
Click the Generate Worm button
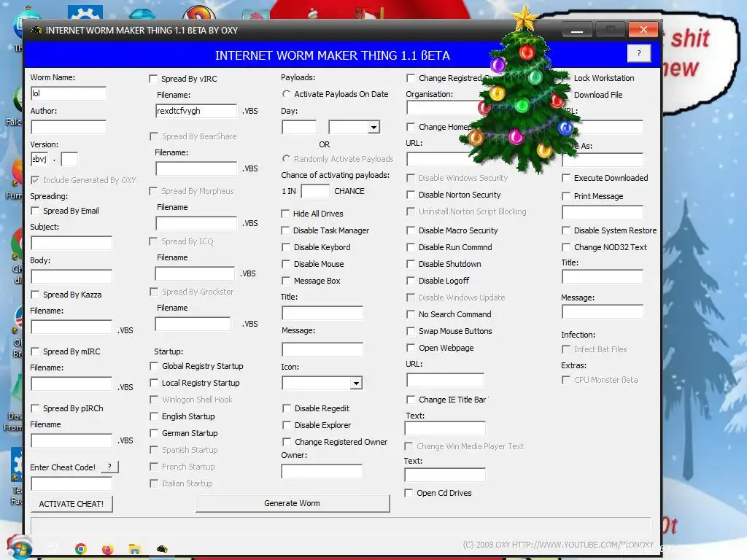click(292, 503)
